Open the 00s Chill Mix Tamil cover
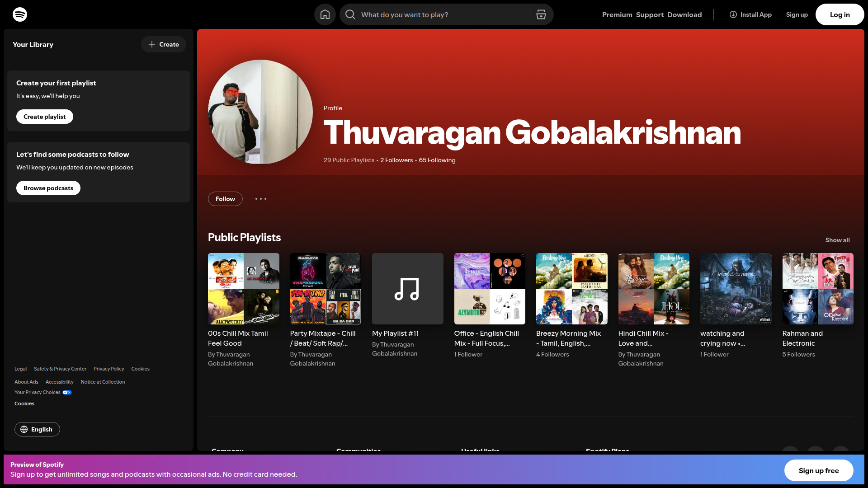The height and width of the screenshot is (488, 868). [244, 289]
